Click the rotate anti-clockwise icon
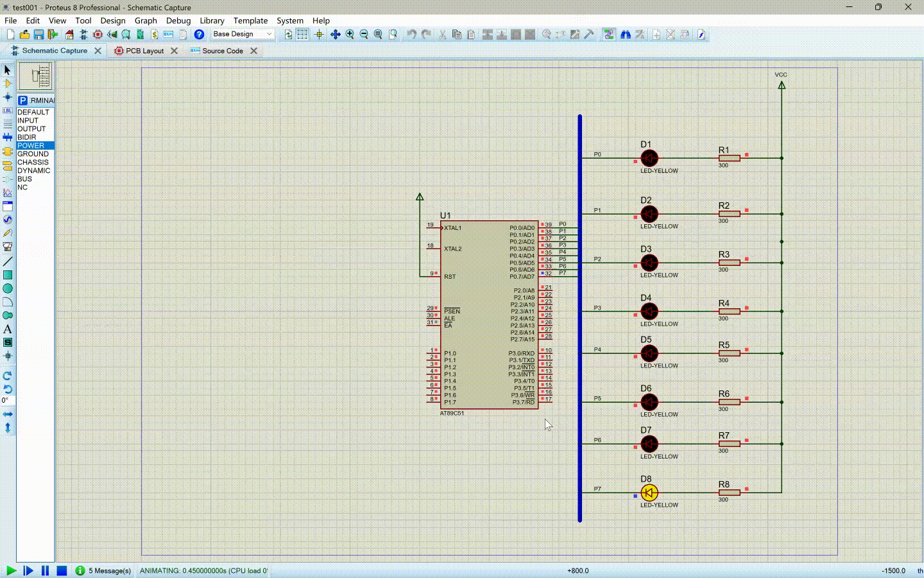The height and width of the screenshot is (578, 924). click(x=8, y=389)
